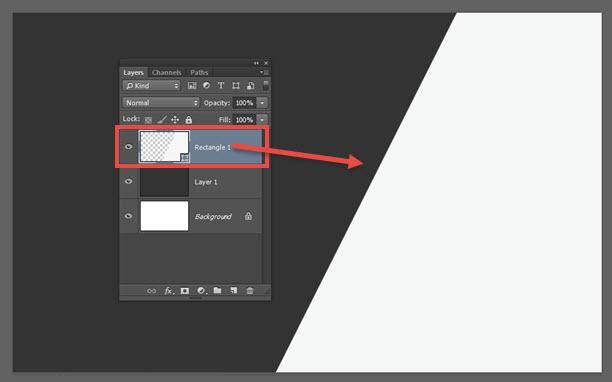Create new fill or adjustment layer
This screenshot has width=612, height=382.
[x=201, y=291]
